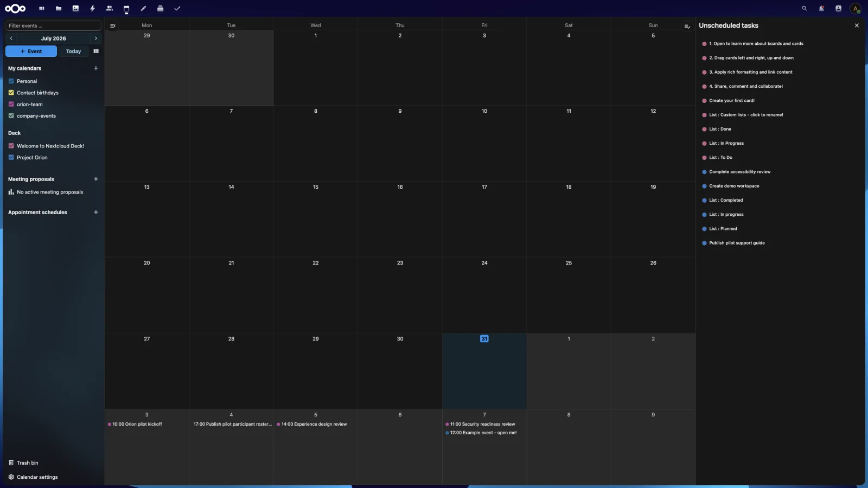
Task: Add a new appointment schedule with plus
Action: [x=96, y=212]
